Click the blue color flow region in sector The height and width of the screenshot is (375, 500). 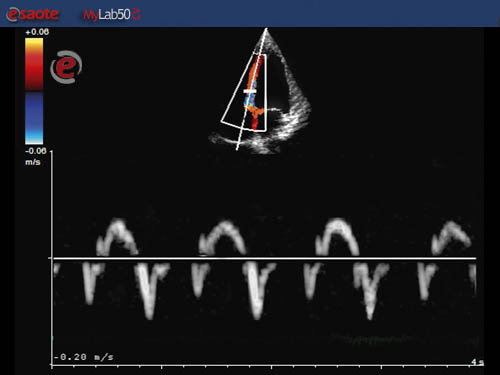click(249, 99)
